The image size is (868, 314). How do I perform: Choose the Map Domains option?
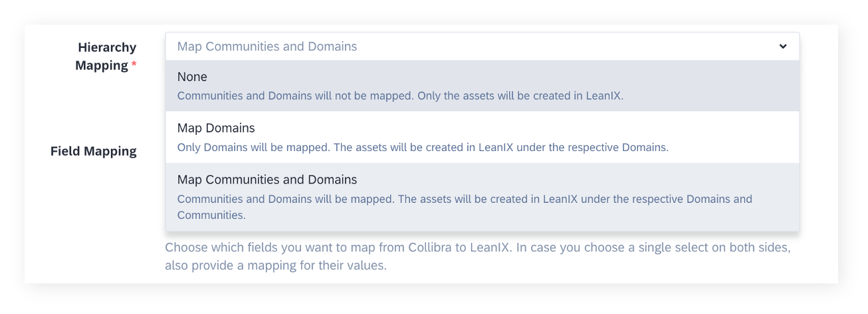[482, 137]
